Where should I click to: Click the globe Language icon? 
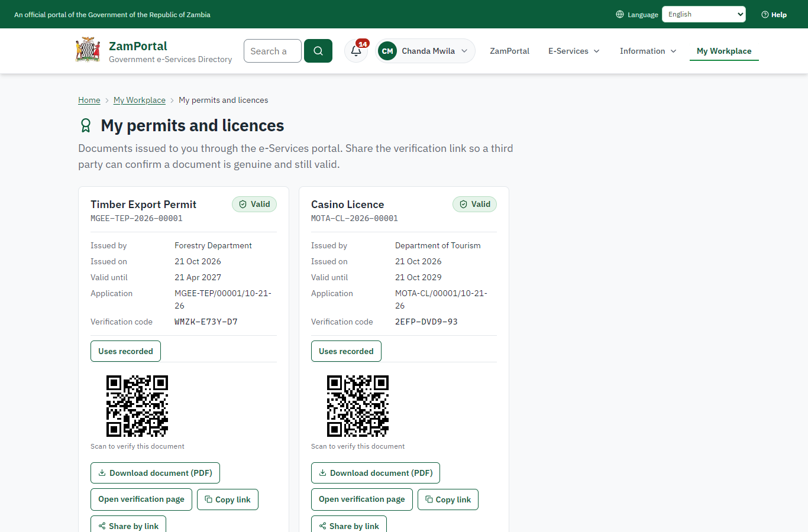620,14
